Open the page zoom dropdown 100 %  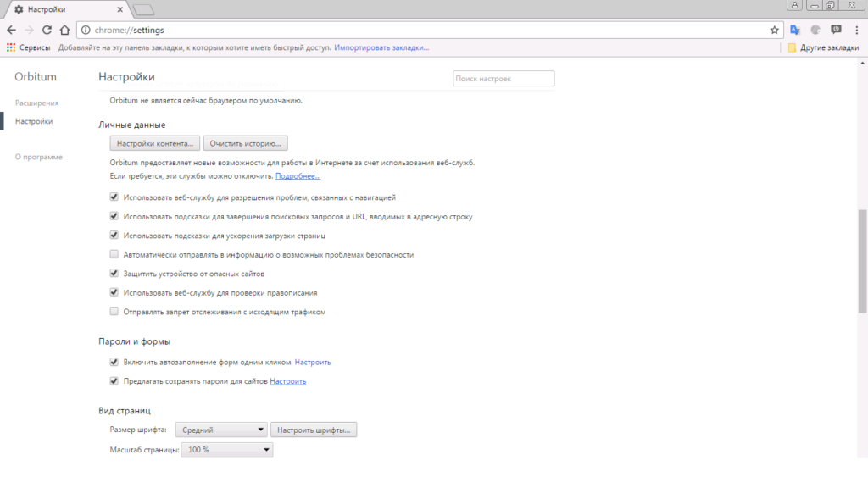227,450
